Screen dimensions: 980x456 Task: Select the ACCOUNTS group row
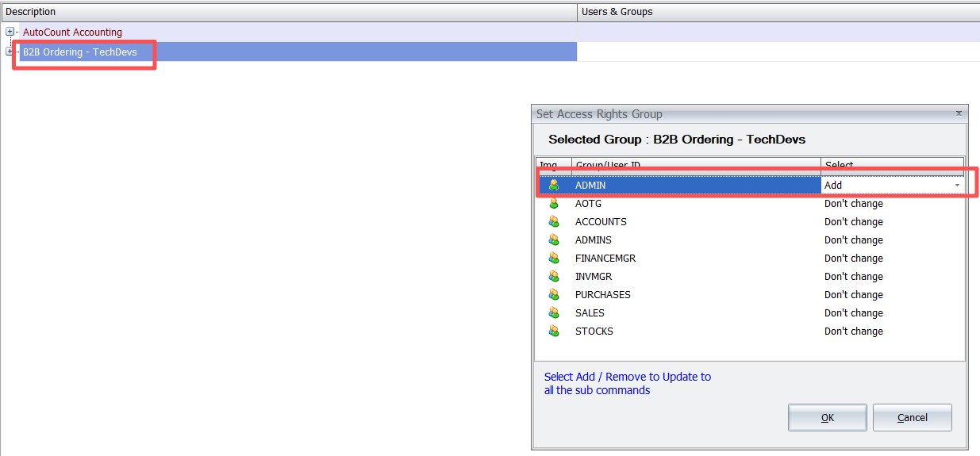tap(750, 221)
